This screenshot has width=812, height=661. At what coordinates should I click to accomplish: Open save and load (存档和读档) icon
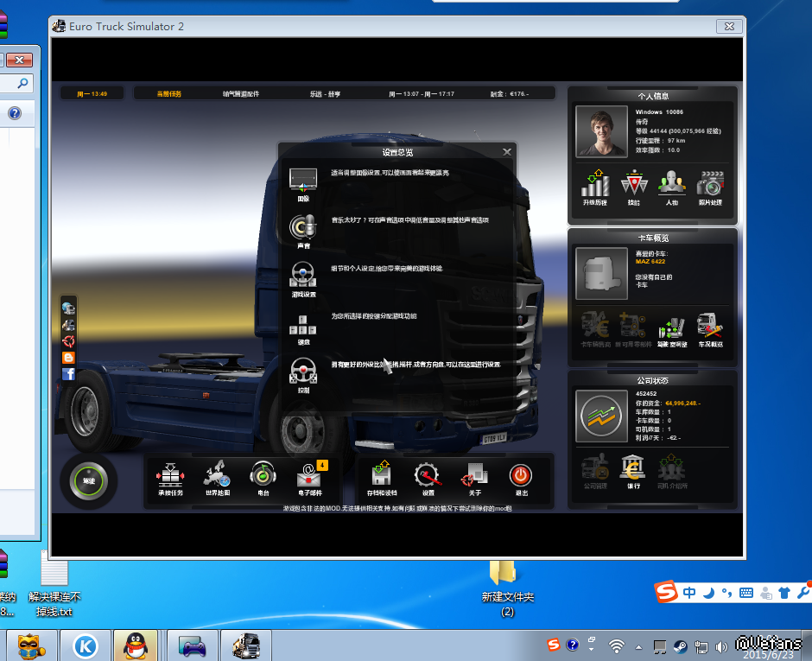pos(382,474)
